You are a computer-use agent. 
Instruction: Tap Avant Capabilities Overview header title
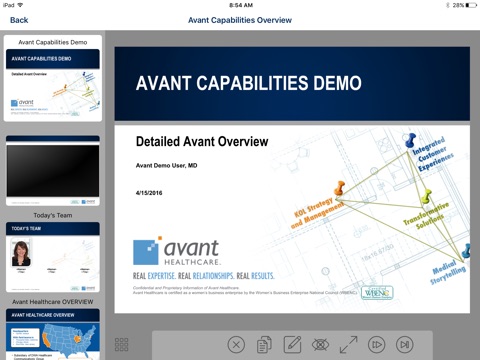click(x=240, y=20)
